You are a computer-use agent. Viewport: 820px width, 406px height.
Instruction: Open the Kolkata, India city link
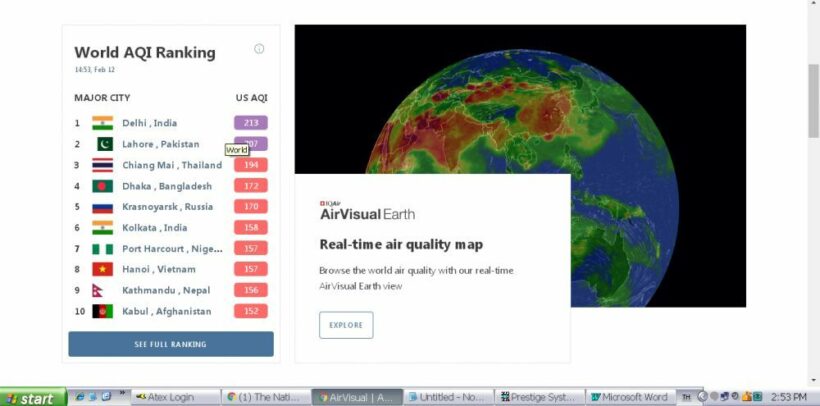point(154,228)
